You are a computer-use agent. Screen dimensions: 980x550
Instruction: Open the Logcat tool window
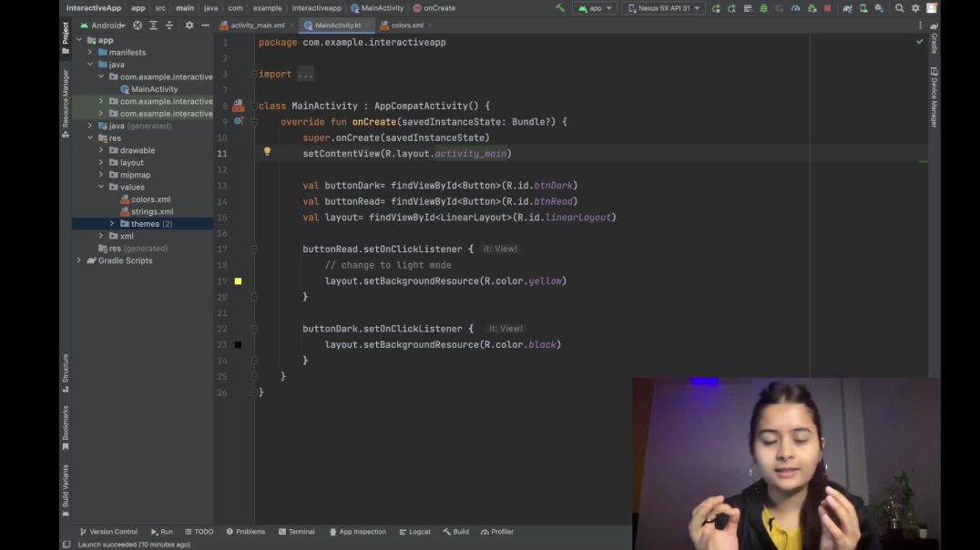pyautogui.click(x=414, y=532)
